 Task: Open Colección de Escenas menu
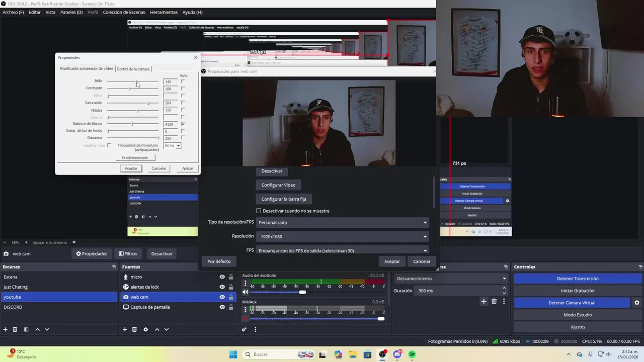(124, 12)
